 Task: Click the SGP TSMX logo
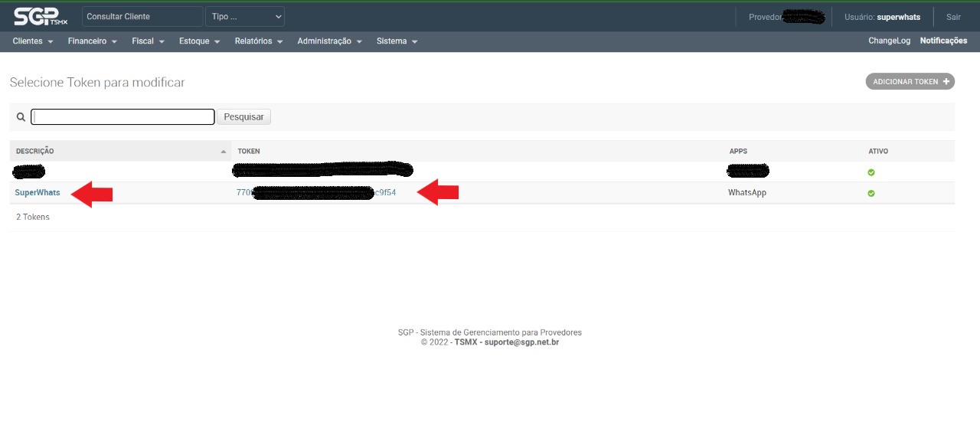tap(41, 16)
